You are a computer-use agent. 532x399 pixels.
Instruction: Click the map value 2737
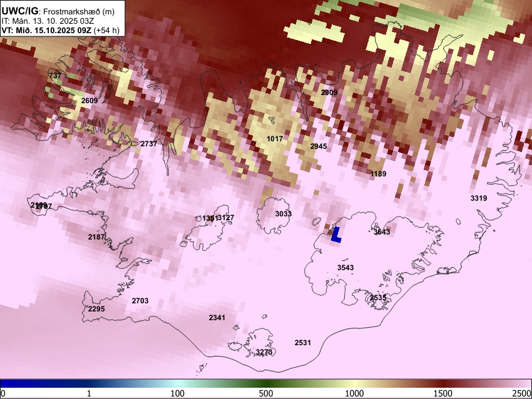click(149, 144)
